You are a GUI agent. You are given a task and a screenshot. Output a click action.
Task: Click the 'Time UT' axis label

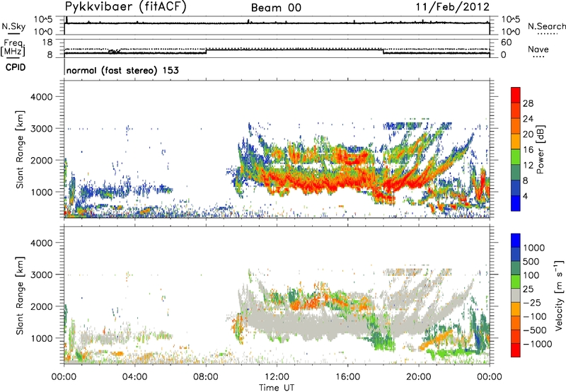pyautogui.click(x=277, y=388)
